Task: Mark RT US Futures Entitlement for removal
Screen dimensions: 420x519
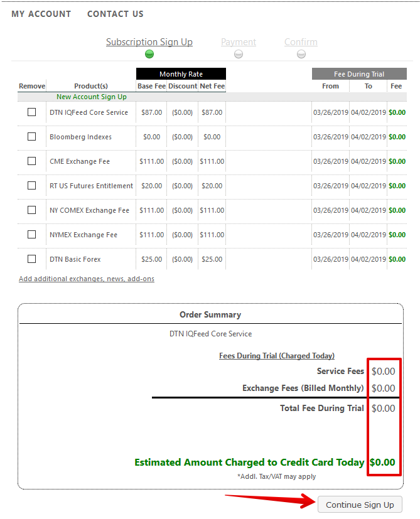Action: pos(31,186)
